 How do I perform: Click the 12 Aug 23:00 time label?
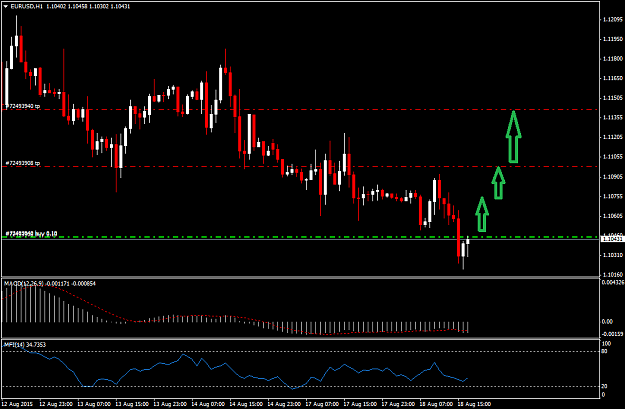(56, 404)
